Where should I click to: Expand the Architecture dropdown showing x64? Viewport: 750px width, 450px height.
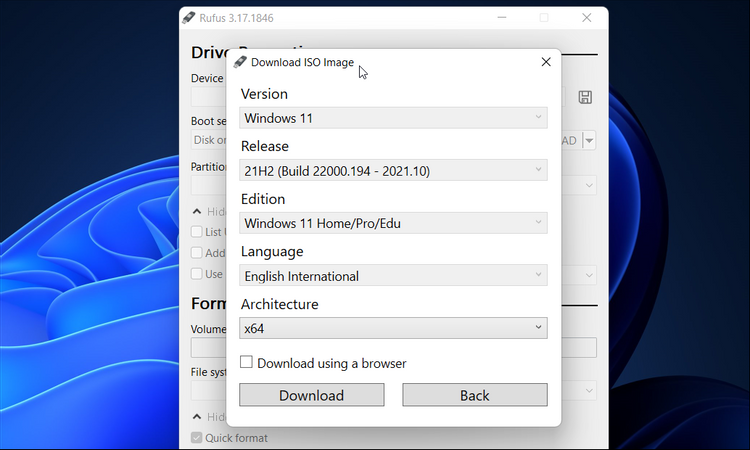point(393,328)
